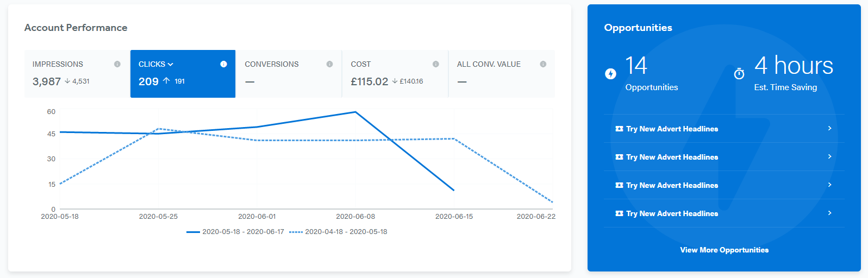The height and width of the screenshot is (278, 868).
Task: Click the info icon on Impressions card
Action: tap(117, 64)
